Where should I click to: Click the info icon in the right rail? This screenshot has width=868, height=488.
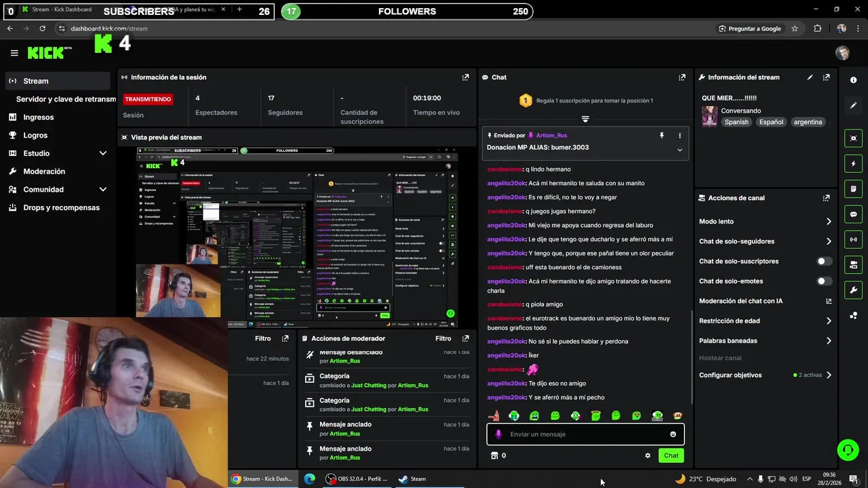pyautogui.click(x=853, y=80)
